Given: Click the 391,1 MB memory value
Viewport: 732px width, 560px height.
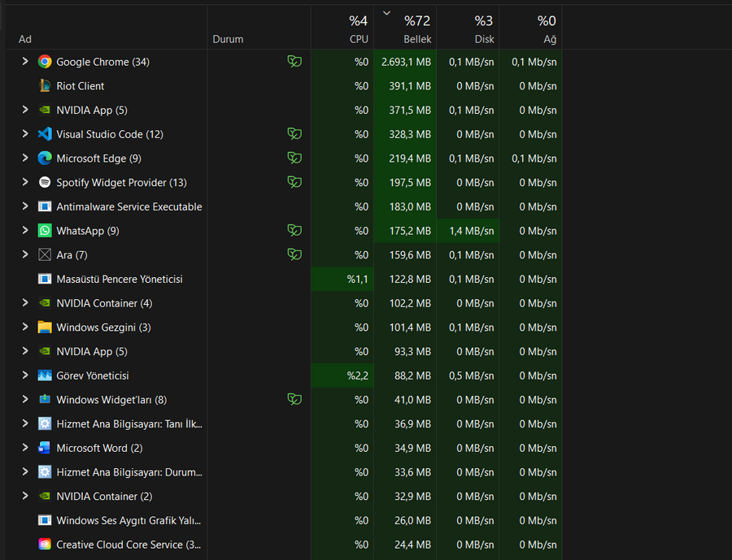Looking at the screenshot, I should 410,86.
